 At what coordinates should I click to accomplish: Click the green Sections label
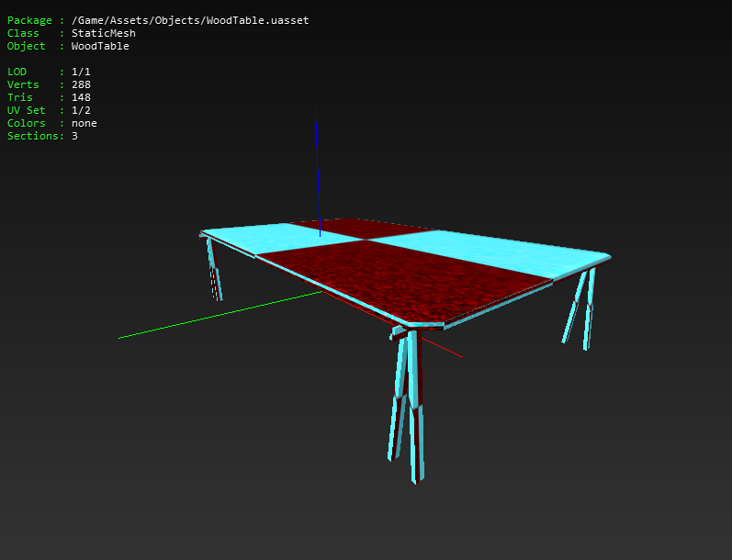pos(33,136)
